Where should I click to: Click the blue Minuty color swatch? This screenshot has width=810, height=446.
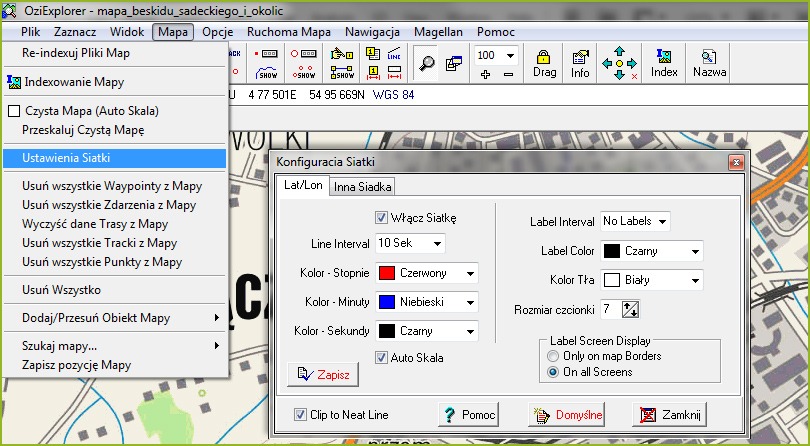(x=386, y=302)
